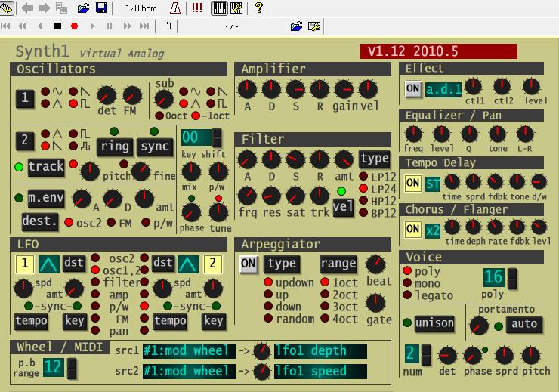Click the Tempo Delay ST mode display
This screenshot has height=392, width=559.
click(433, 184)
